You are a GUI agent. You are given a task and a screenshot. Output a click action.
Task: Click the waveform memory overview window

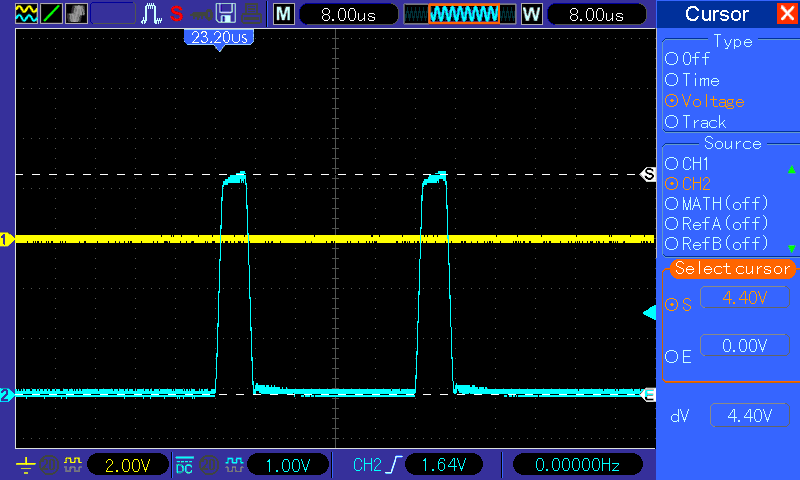(460, 14)
